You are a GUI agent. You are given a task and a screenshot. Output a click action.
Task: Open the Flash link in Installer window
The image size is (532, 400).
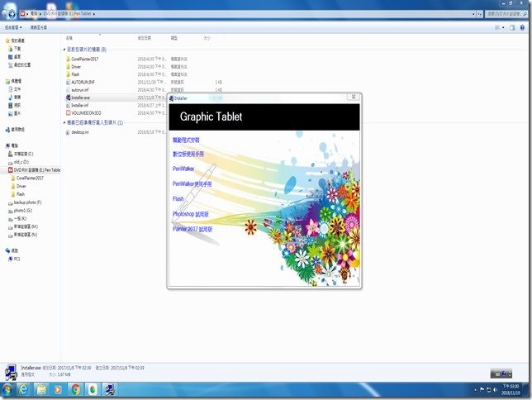click(178, 198)
